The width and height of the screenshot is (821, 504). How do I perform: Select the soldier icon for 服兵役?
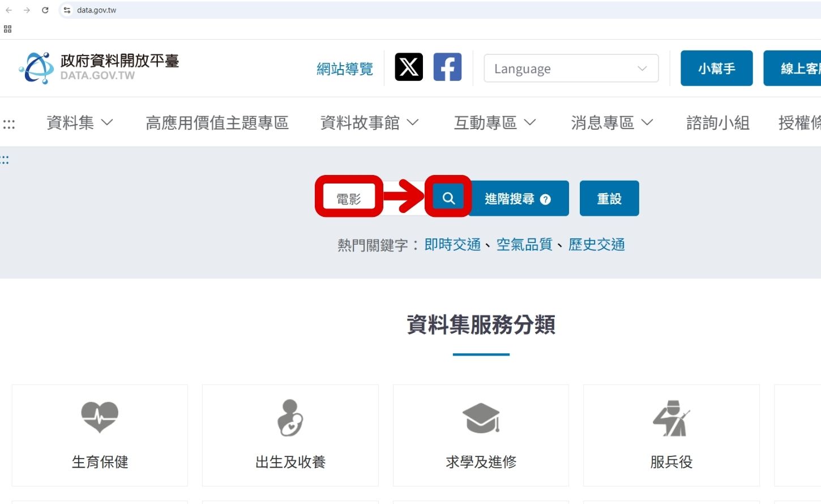671,419
